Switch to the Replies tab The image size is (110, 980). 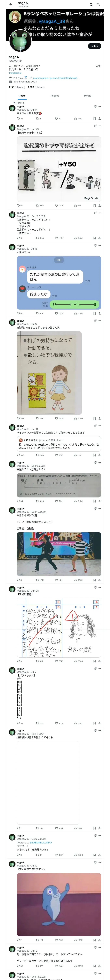[55, 96]
